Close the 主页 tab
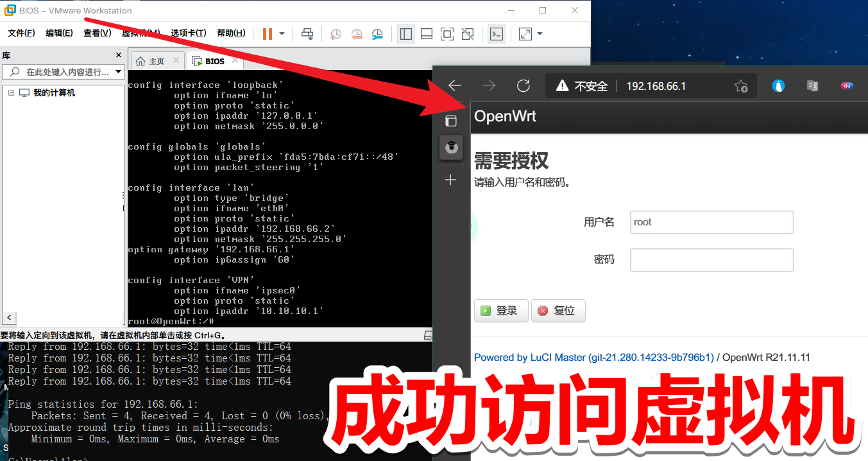This screenshot has height=461, width=868. click(x=176, y=60)
